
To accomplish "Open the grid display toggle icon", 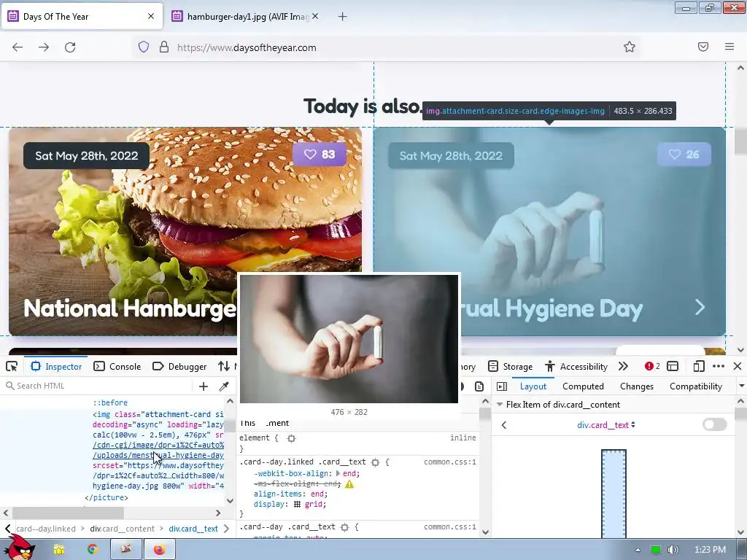I will pyautogui.click(x=297, y=505).
